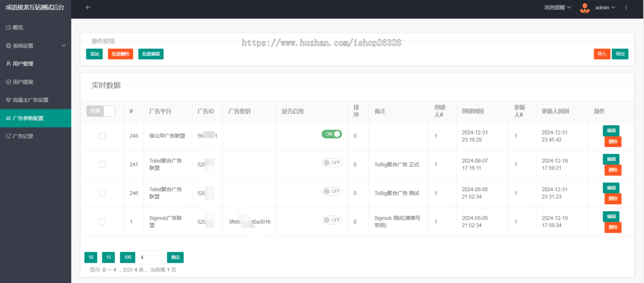Delete row 248 with 删除 button
The height and width of the screenshot is (283, 644).
click(613, 141)
